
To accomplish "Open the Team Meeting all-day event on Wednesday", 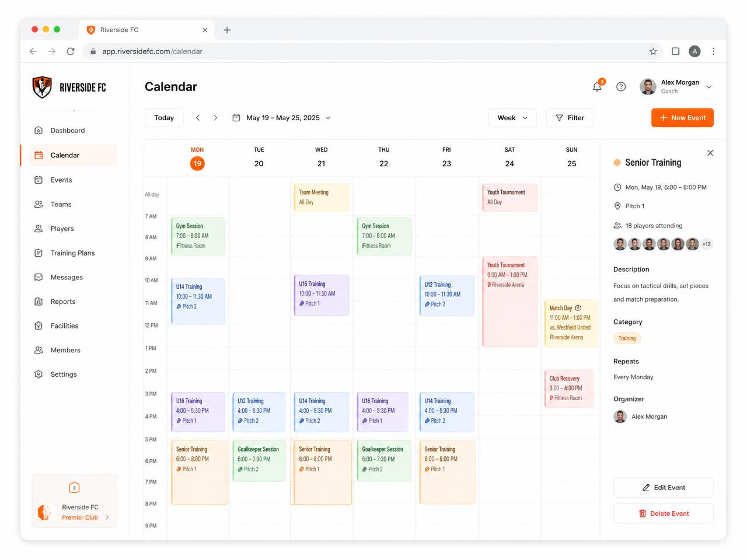I will pos(320,197).
